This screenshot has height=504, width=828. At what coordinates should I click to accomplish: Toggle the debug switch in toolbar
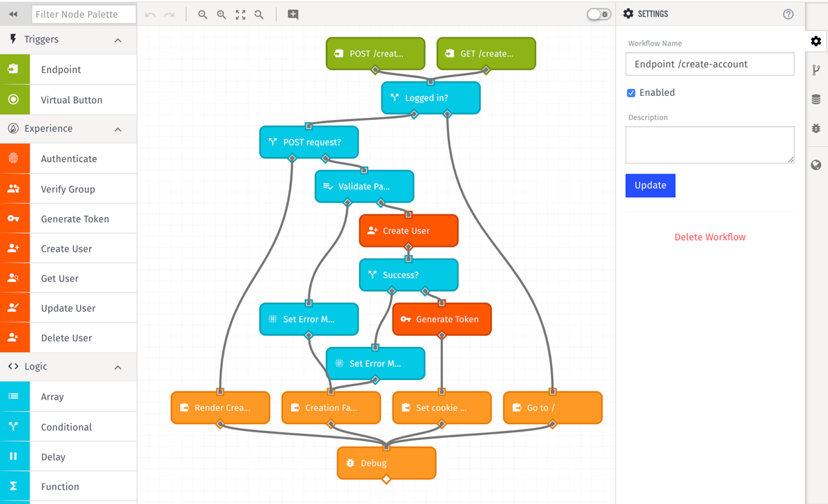click(x=598, y=14)
